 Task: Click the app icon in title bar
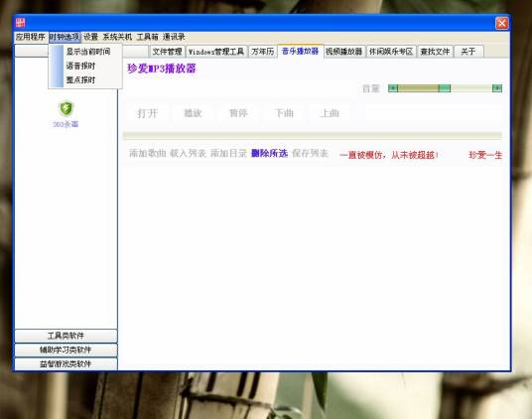click(x=21, y=23)
